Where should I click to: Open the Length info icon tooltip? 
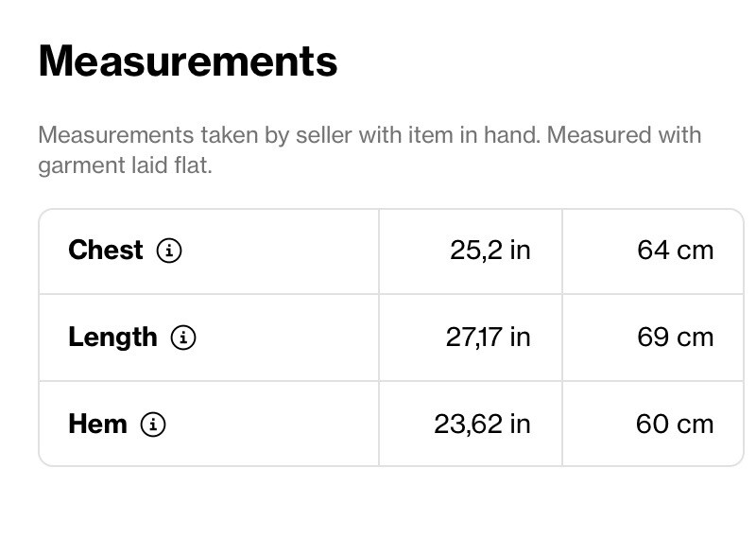point(183,338)
